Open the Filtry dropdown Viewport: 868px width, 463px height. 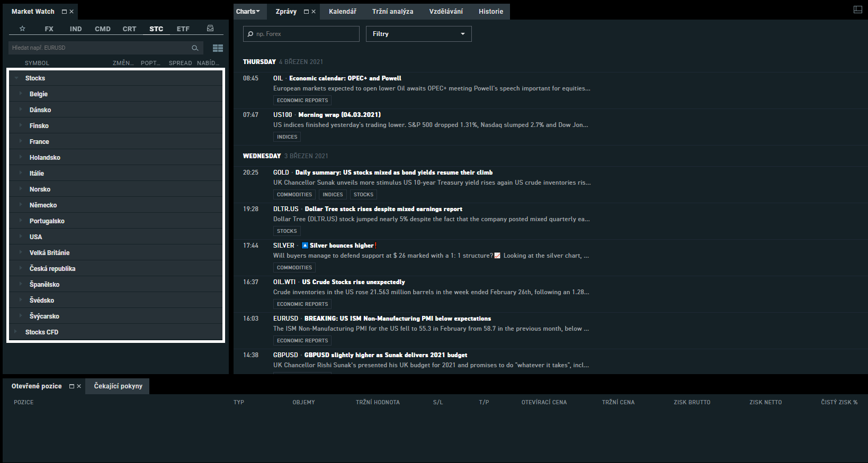tap(419, 34)
